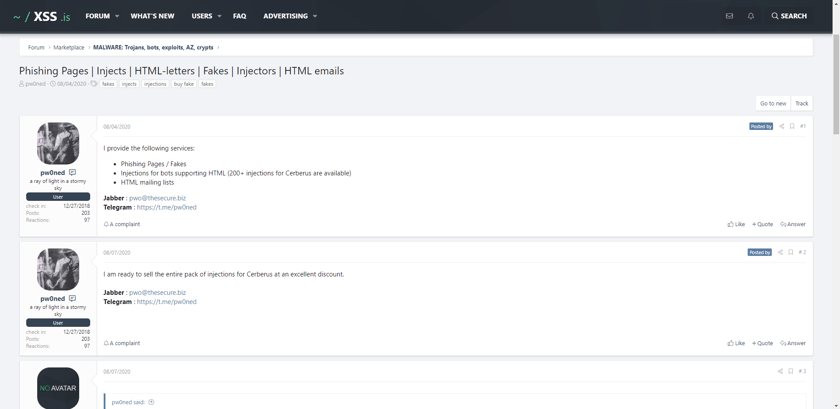Viewport: 840px width, 409px height.
Task: Like the first post
Action: pyautogui.click(x=736, y=224)
